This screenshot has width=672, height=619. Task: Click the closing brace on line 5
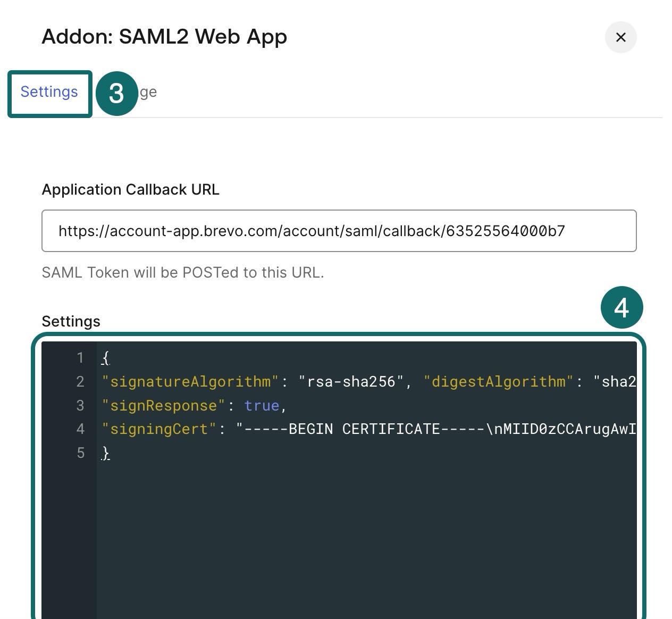[105, 453]
